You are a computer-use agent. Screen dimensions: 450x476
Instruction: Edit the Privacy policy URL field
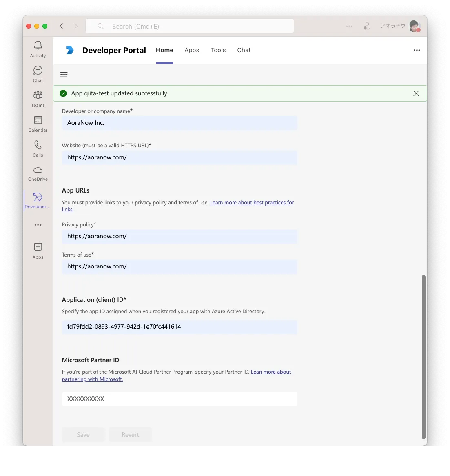180,236
